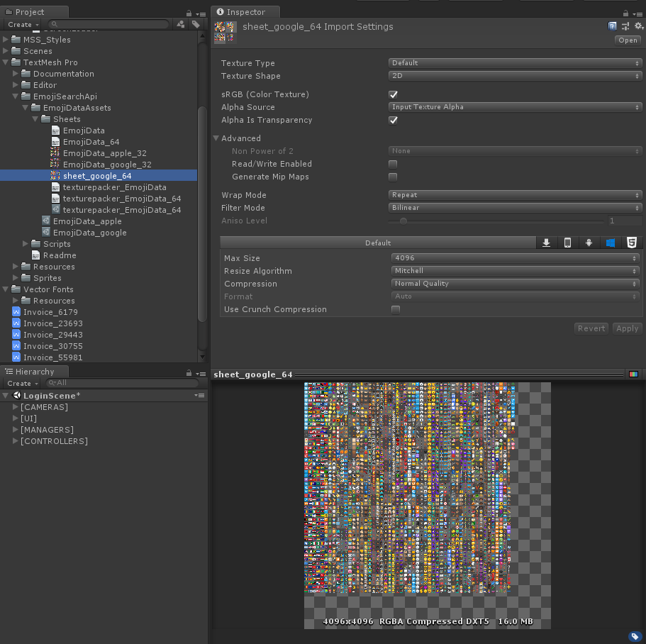Collapse the Advanced section
This screenshot has width=646, height=644.
click(x=217, y=138)
